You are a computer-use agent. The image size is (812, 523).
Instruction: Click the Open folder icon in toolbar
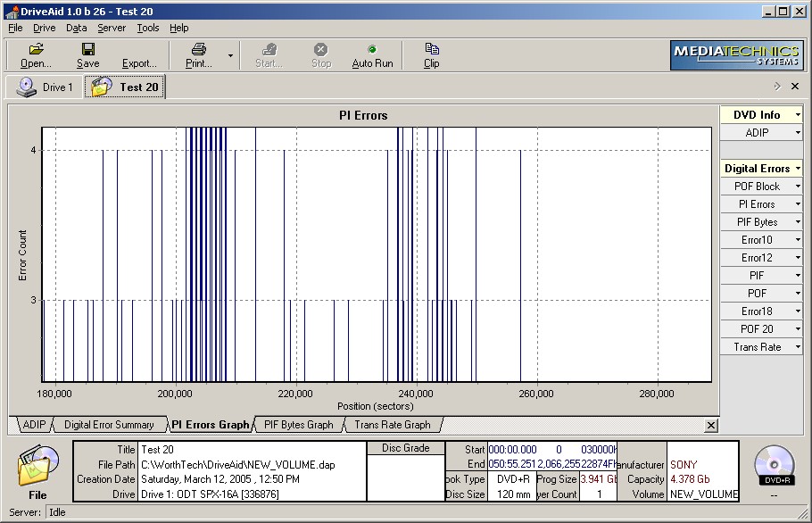[x=36, y=49]
